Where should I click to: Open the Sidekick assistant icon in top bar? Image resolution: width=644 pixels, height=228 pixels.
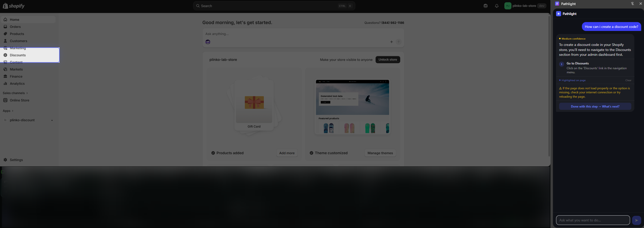(x=485, y=6)
